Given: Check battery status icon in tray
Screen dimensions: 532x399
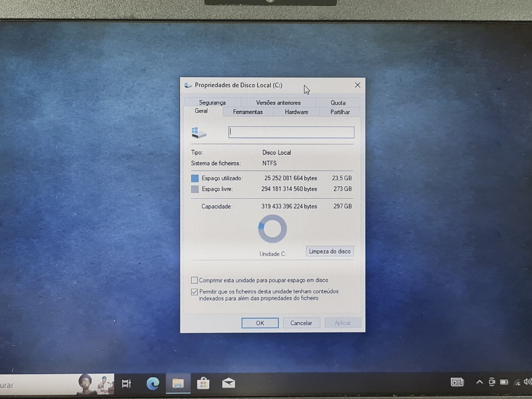Looking at the screenshot, I should 504,382.
